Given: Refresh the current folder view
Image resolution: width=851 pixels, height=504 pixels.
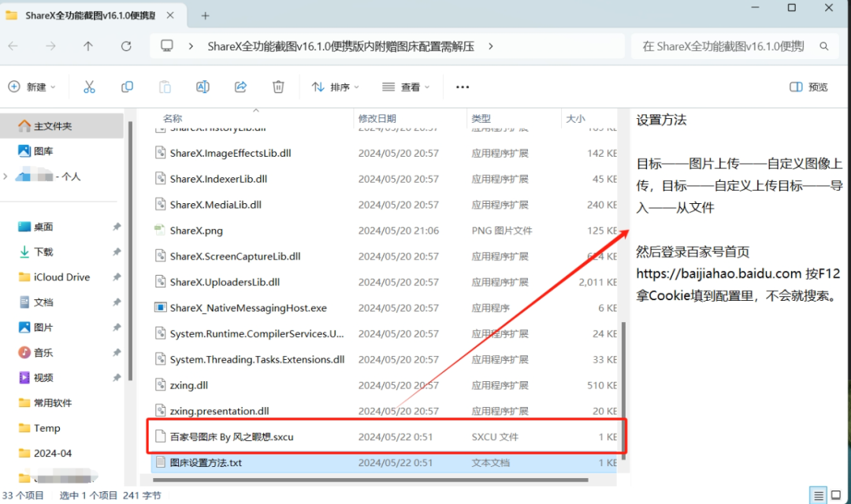Looking at the screenshot, I should 126,46.
